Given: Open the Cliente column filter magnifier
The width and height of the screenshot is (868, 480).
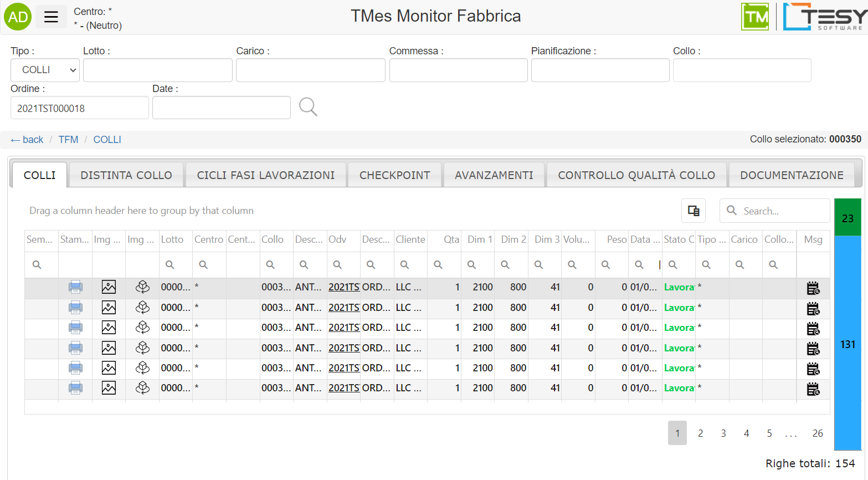Looking at the screenshot, I should pyautogui.click(x=405, y=265).
